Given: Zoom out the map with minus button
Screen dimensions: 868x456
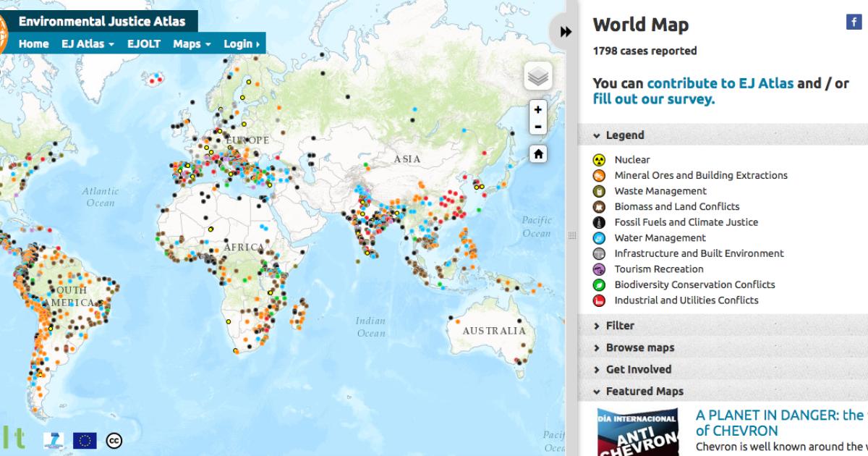Looking at the screenshot, I should coord(537,127).
